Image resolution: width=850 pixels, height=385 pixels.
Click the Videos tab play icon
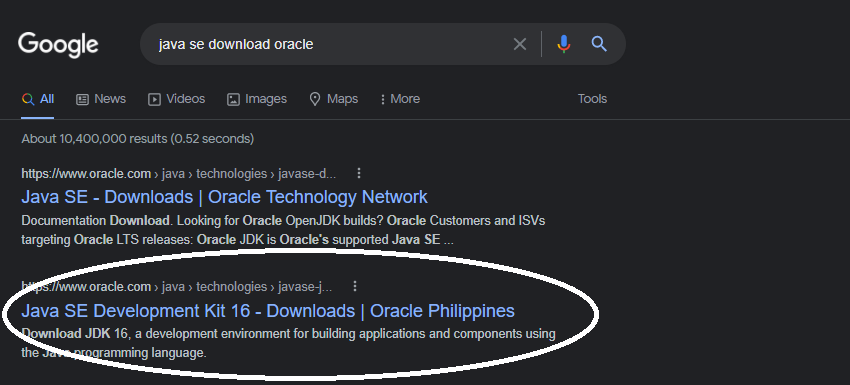tap(154, 99)
